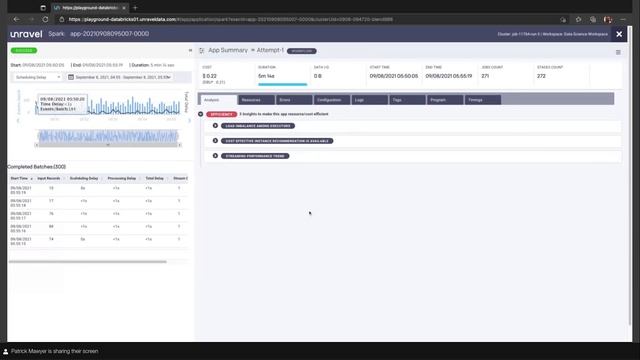
Task: Click the Completed Batches (300) heading
Action: [x=37, y=167]
